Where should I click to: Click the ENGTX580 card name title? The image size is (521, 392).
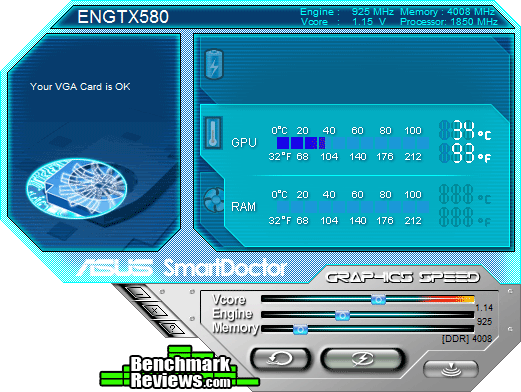point(123,17)
